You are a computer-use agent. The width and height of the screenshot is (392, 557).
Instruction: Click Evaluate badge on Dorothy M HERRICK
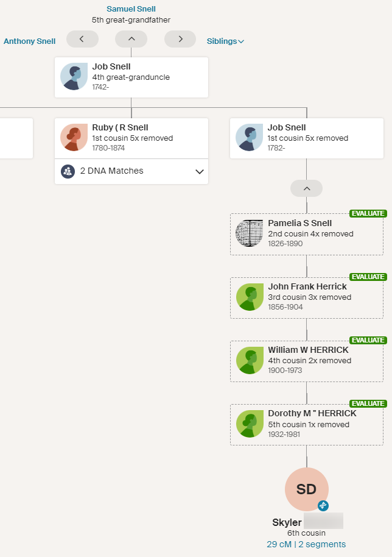point(368,403)
